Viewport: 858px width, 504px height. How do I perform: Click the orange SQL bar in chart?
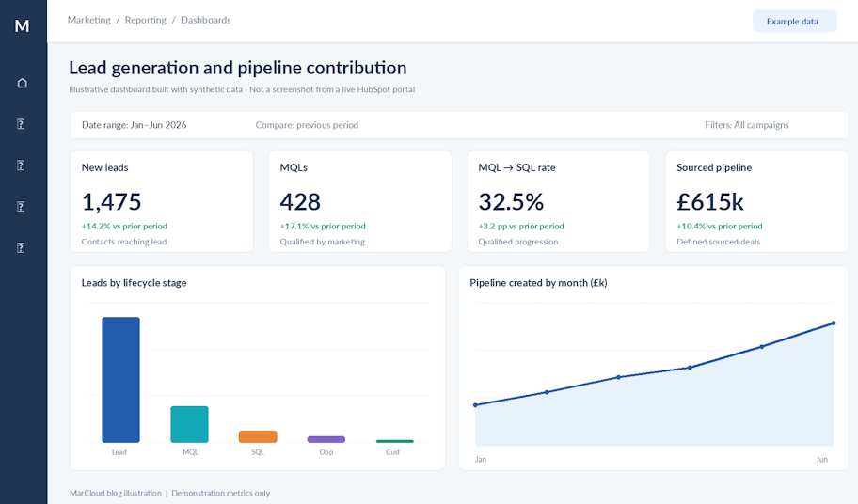click(258, 436)
